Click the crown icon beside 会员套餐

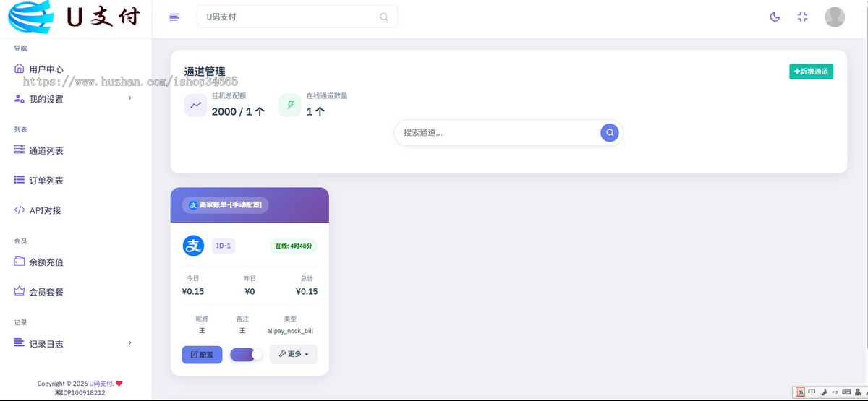20,291
